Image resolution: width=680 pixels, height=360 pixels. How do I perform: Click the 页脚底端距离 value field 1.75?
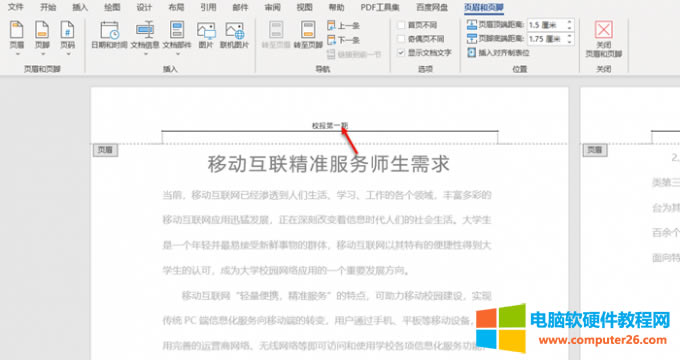coord(546,39)
